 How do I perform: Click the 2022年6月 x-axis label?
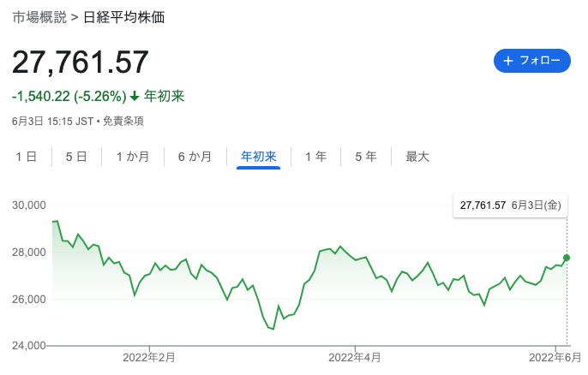click(555, 357)
